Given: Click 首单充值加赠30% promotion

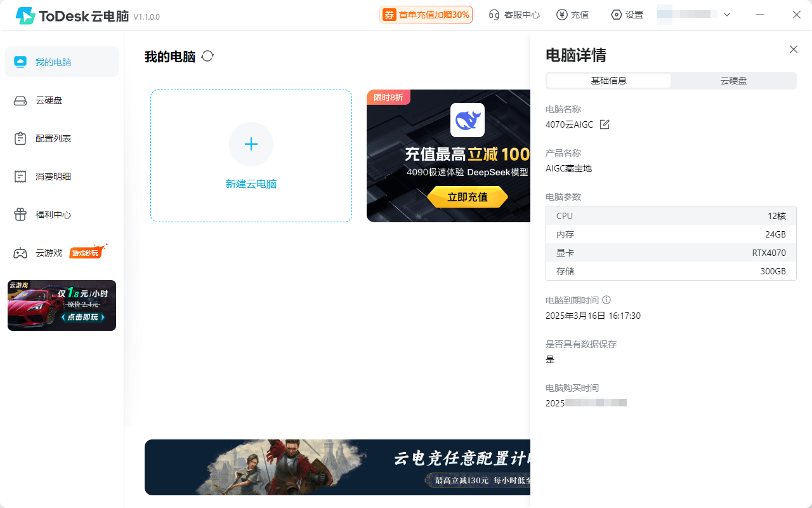Looking at the screenshot, I should pos(426,15).
